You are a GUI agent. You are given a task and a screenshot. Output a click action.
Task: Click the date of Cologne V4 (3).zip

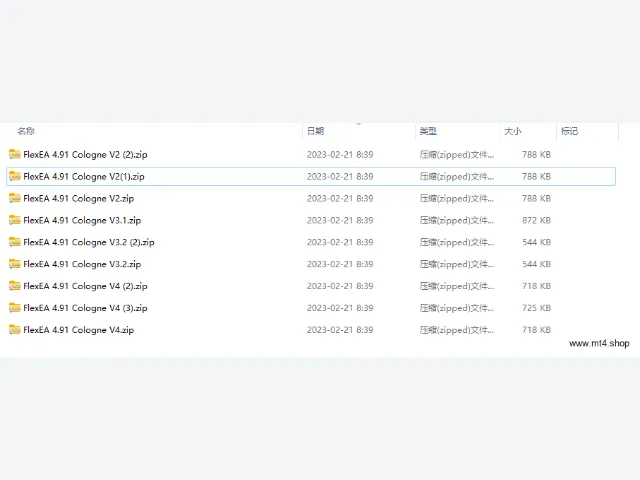[x=340, y=308]
